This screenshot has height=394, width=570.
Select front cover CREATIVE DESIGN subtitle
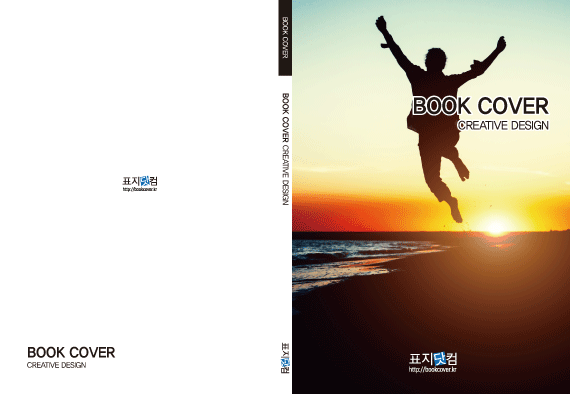[x=503, y=125]
